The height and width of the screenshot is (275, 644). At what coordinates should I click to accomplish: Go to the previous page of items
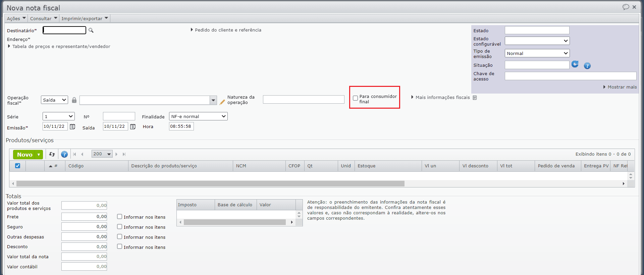(x=82, y=154)
